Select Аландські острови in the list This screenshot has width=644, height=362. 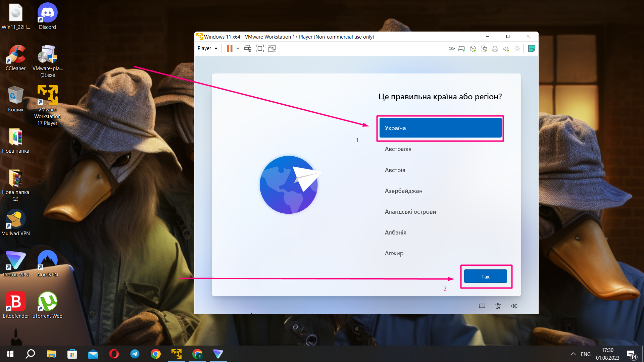(440, 212)
